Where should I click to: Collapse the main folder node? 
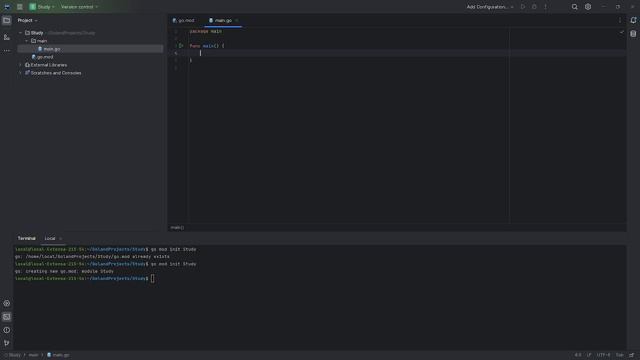point(27,41)
